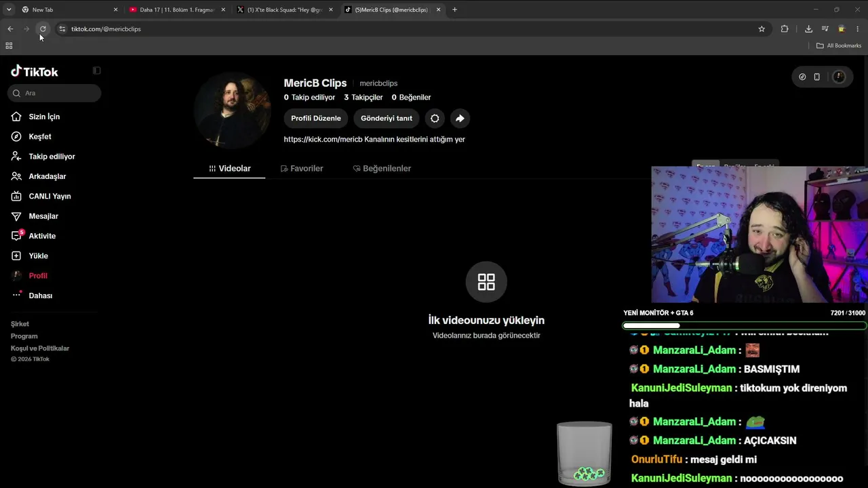This screenshot has height=488, width=868.
Task: Close the MericB Clips tab
Action: (x=438, y=9)
